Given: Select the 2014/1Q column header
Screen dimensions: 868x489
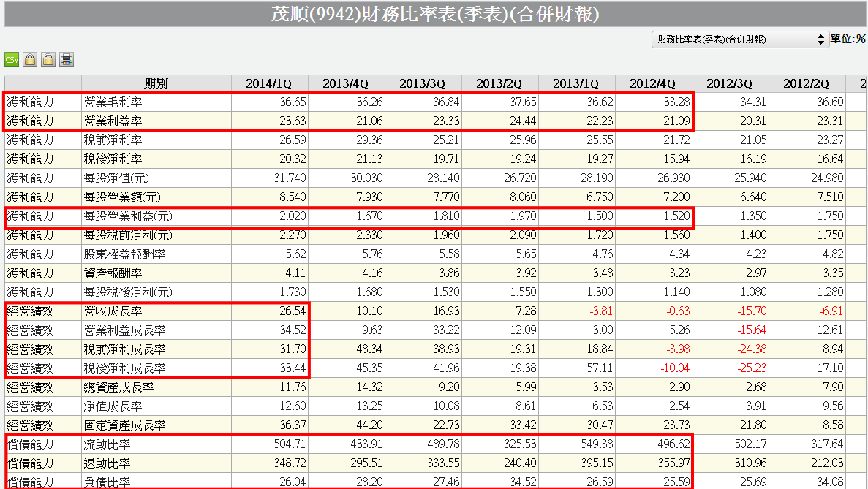Looking at the screenshot, I should (268, 83).
